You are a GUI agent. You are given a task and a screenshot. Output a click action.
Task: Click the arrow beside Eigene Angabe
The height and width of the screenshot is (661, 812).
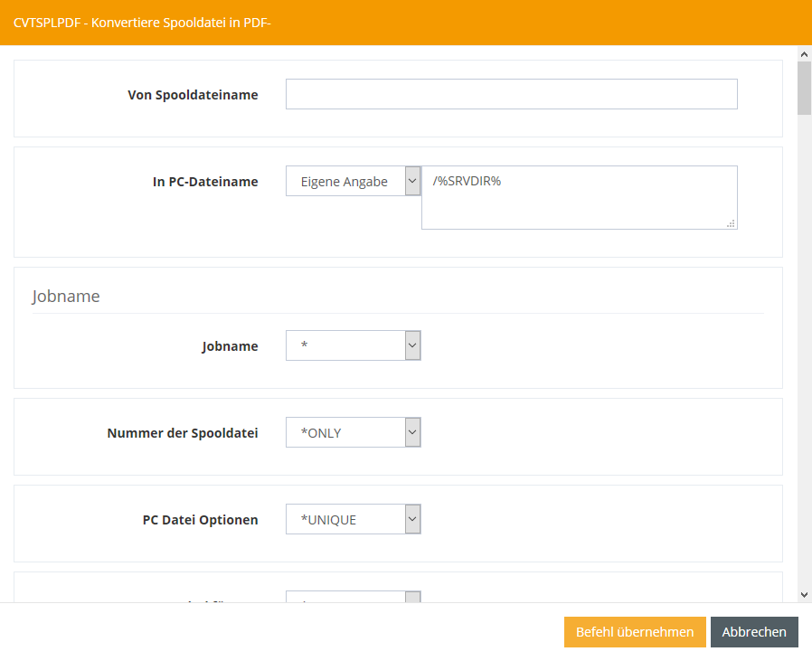pos(412,181)
